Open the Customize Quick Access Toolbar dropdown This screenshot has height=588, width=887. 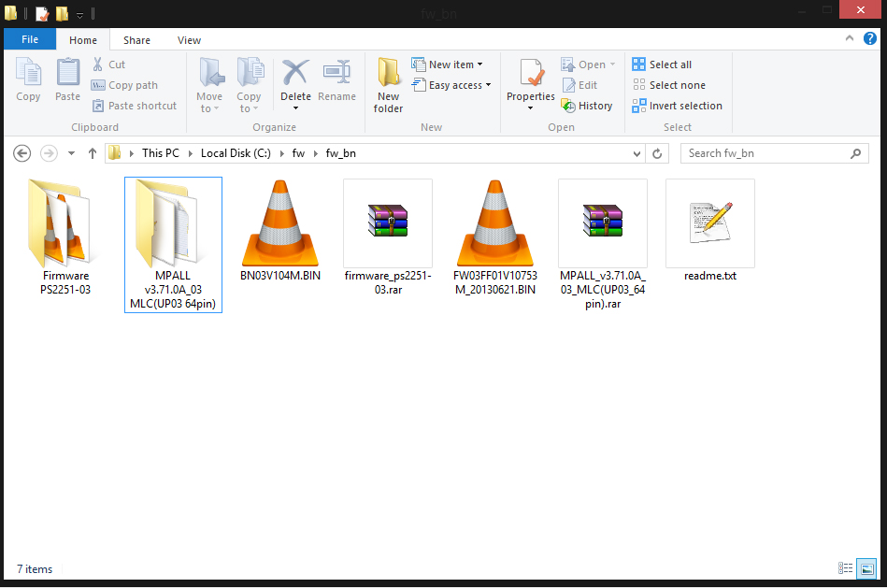pos(79,15)
